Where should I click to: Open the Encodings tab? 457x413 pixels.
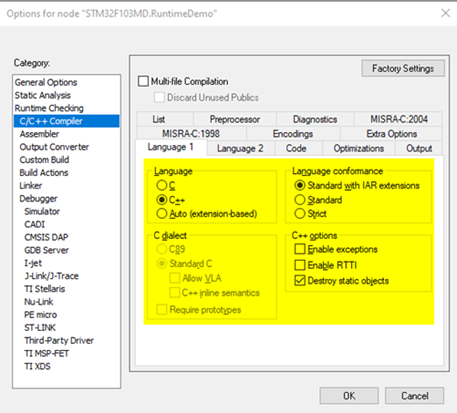click(293, 134)
